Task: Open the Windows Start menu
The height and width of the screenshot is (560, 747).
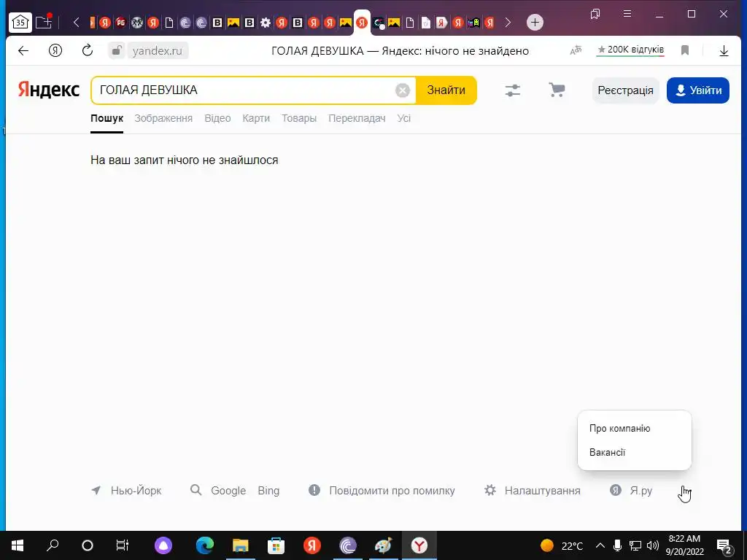Action: pyautogui.click(x=18, y=545)
